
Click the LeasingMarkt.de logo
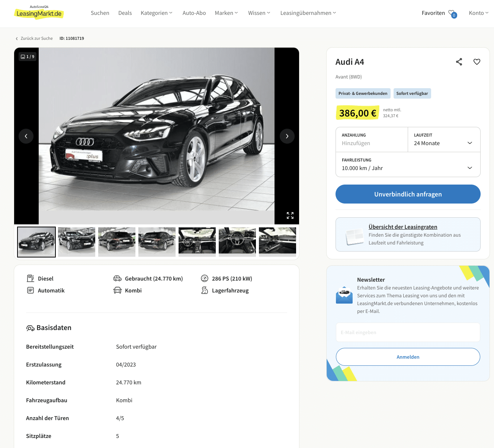point(39,12)
